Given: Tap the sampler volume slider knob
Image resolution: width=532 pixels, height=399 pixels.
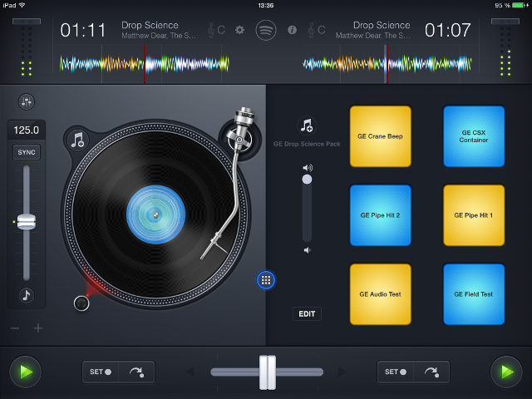Looking at the screenshot, I should click(x=307, y=180).
